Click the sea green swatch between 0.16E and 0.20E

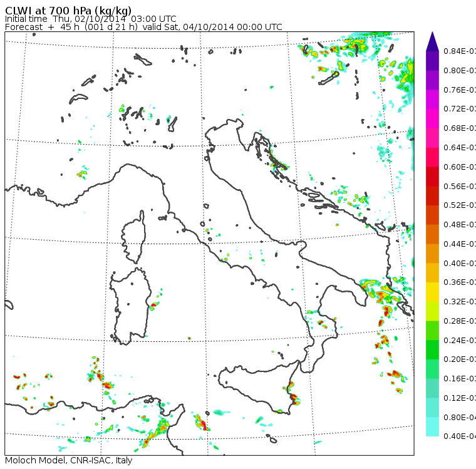coord(432,369)
